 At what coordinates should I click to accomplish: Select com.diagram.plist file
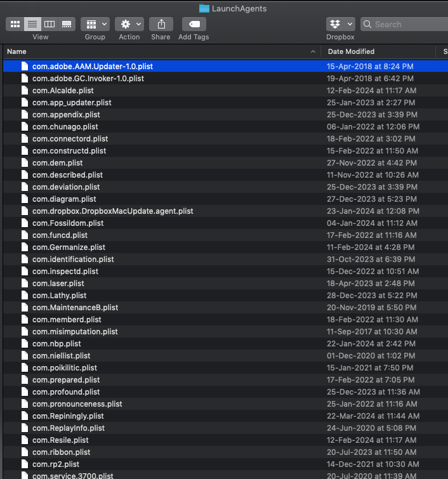225,199
